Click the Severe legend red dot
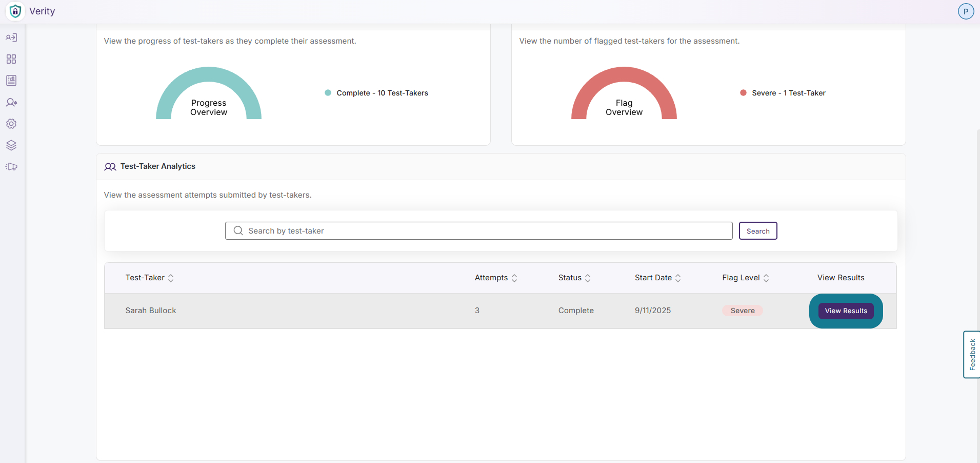 point(743,93)
